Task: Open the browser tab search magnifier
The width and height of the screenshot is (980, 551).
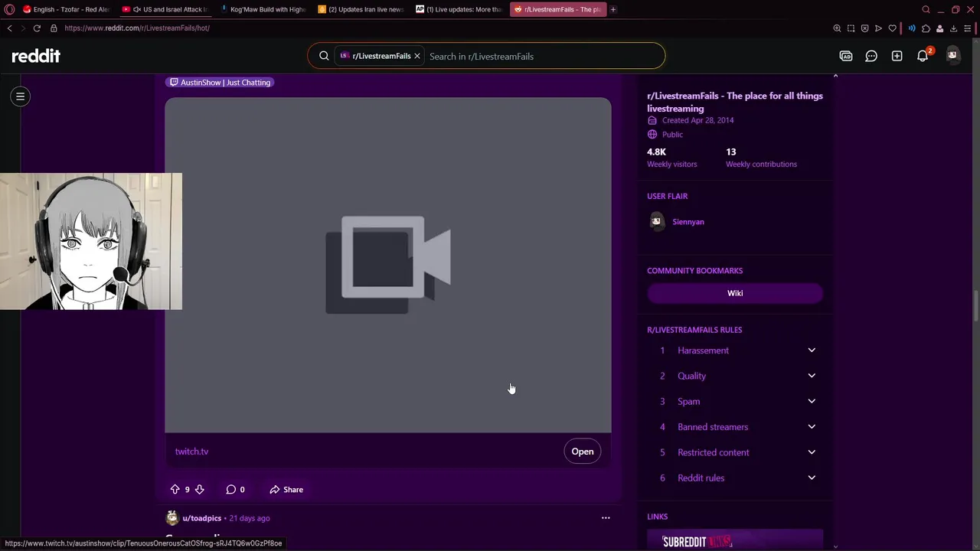Action: pos(926,9)
